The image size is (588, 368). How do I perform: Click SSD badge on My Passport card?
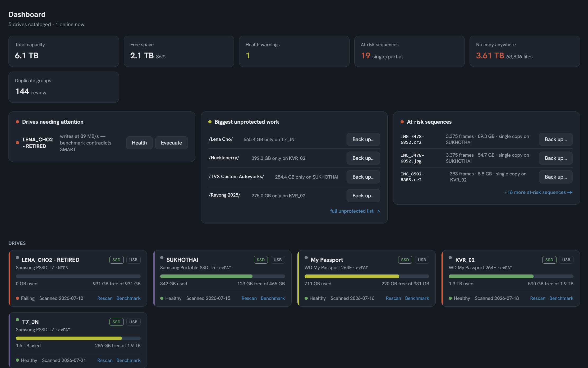point(405,260)
